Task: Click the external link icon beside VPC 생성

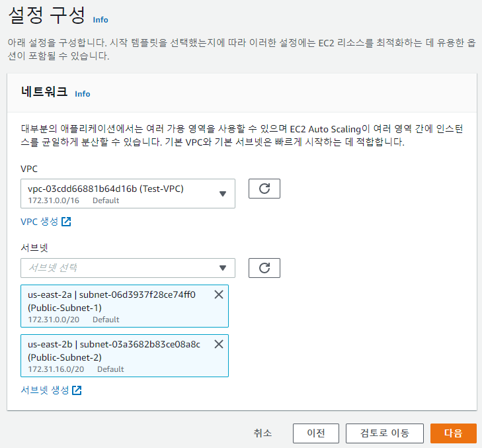Action: tap(66, 222)
